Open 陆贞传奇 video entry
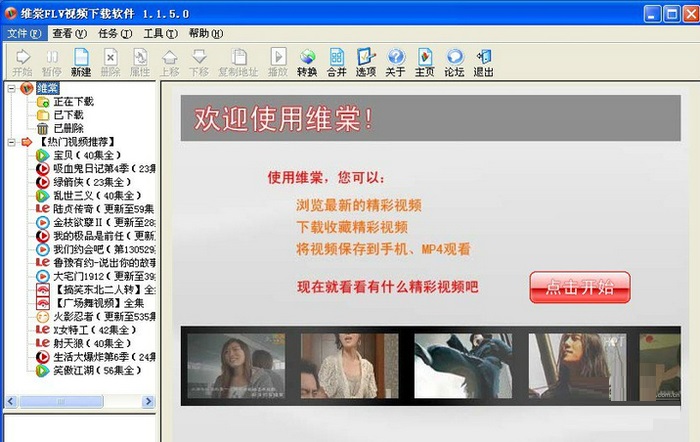 point(104,209)
